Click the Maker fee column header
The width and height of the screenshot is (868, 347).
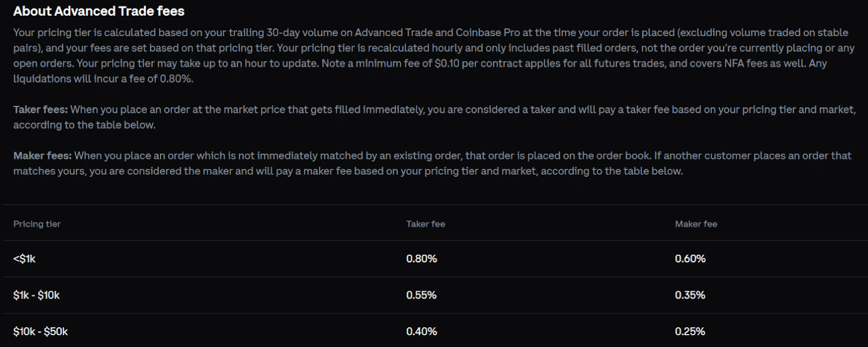click(696, 224)
